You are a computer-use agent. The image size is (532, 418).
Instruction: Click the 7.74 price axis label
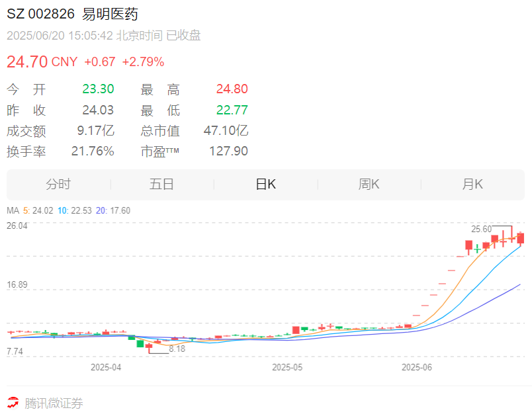(15, 352)
